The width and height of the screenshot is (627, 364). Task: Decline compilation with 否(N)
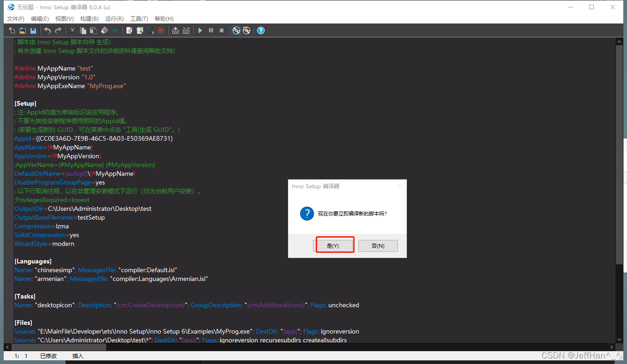click(x=378, y=245)
